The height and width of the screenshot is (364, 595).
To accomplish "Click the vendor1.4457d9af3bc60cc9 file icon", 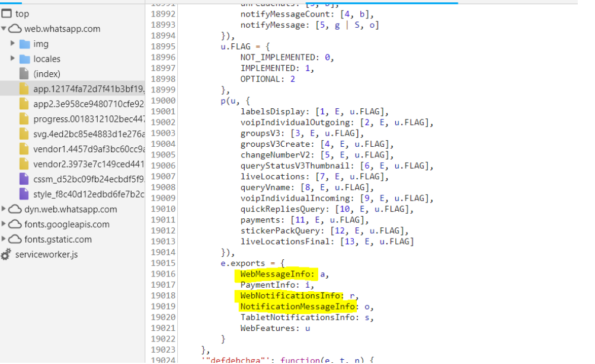I will pos(24,149).
